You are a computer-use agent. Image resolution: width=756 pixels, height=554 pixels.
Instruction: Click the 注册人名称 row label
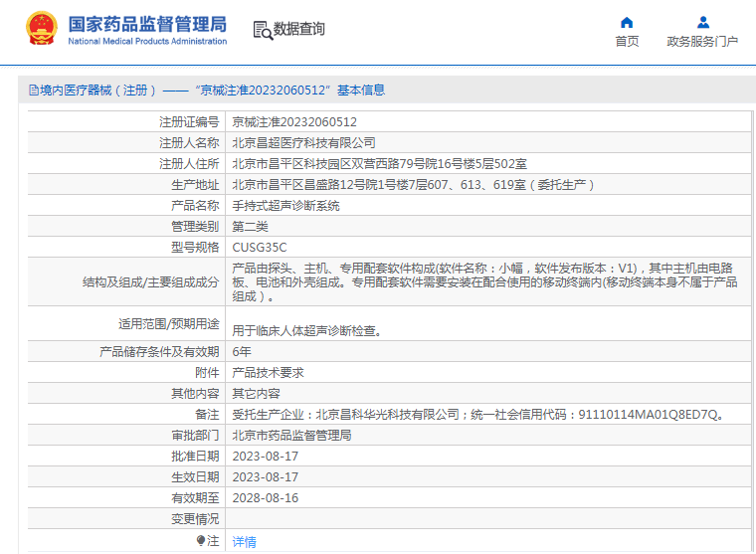pyautogui.click(x=189, y=142)
